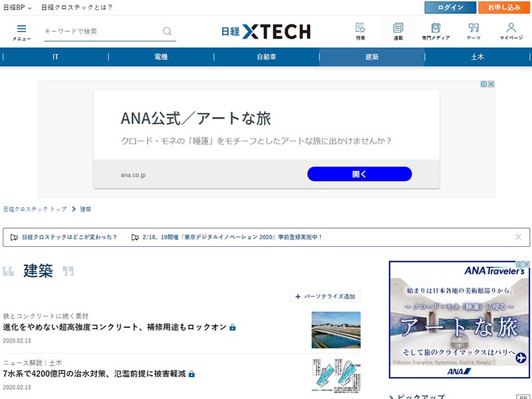Select the 建築 navigation tab
Image resolution: width=532 pixels, height=399 pixels.
pos(372,57)
